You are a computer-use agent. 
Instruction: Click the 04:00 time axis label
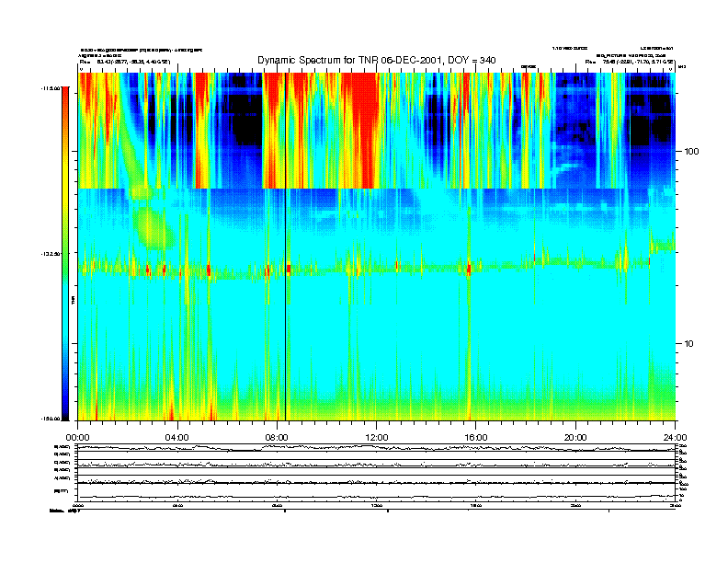click(x=177, y=438)
